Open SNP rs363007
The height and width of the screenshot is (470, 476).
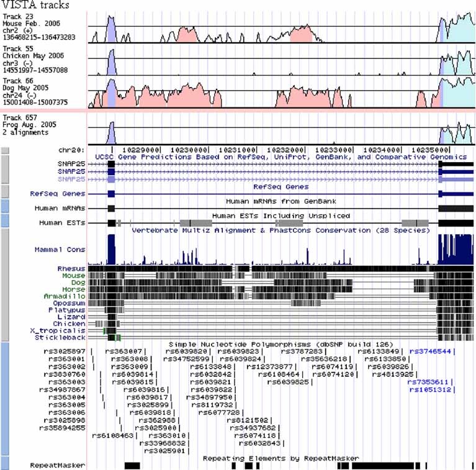tap(123, 351)
